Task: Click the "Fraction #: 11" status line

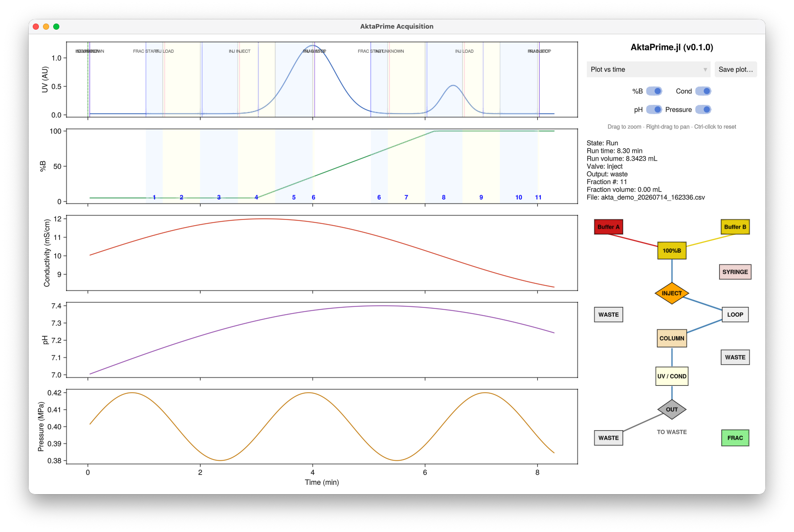Action: click(607, 182)
